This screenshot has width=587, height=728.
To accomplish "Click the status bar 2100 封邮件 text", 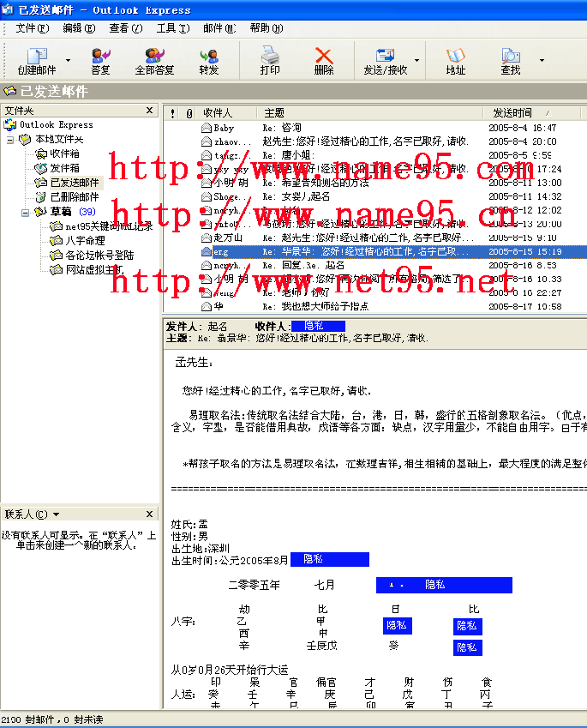I will coord(52,719).
